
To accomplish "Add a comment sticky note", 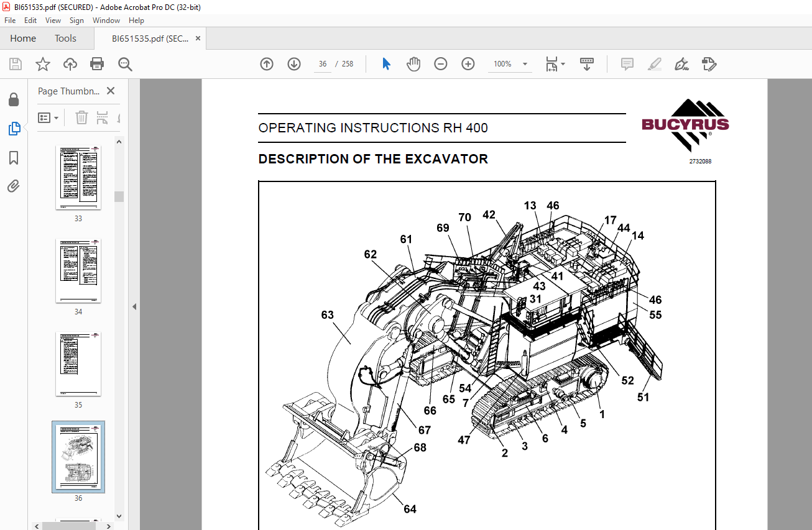I will coord(627,64).
